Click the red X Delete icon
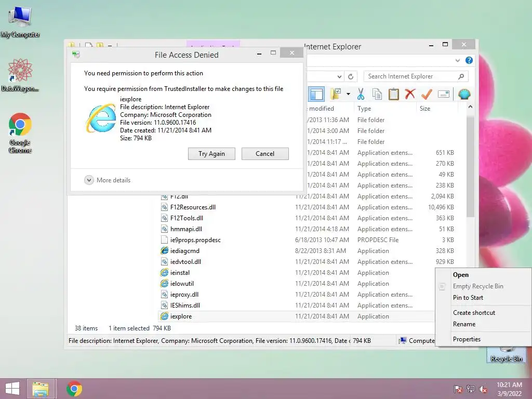This screenshot has width=532, height=399. coord(410,94)
